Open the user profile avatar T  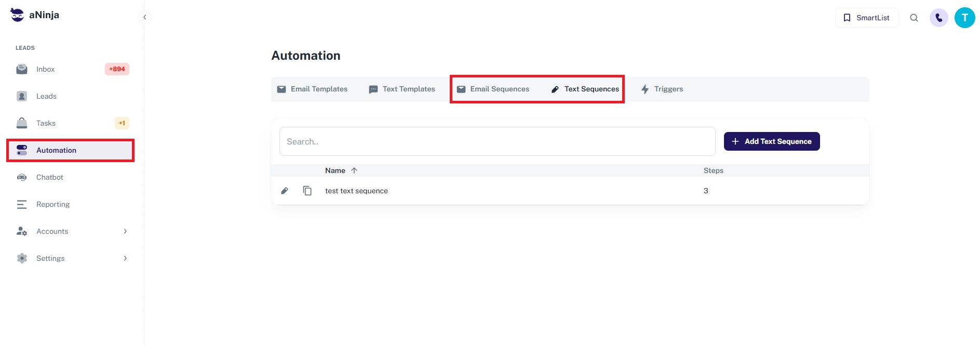tap(964, 18)
